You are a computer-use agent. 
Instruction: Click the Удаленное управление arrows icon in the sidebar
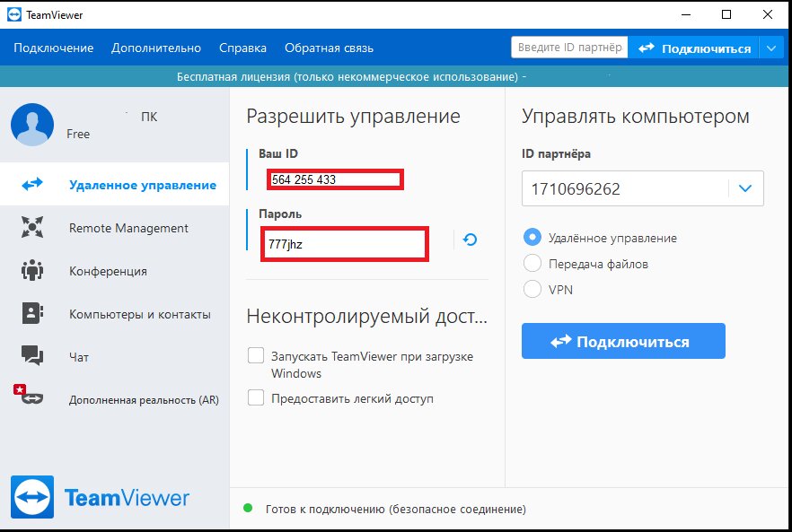32,184
